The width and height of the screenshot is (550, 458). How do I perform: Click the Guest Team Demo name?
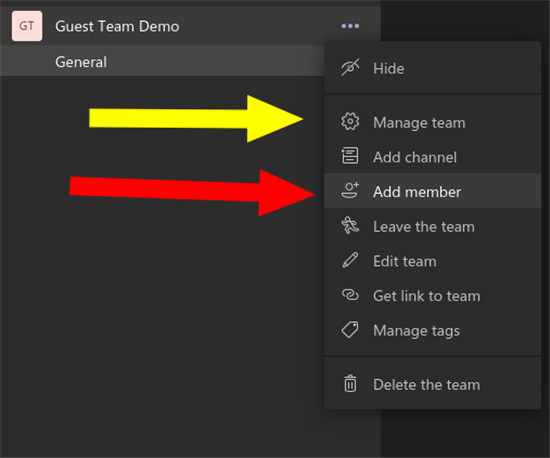(117, 26)
